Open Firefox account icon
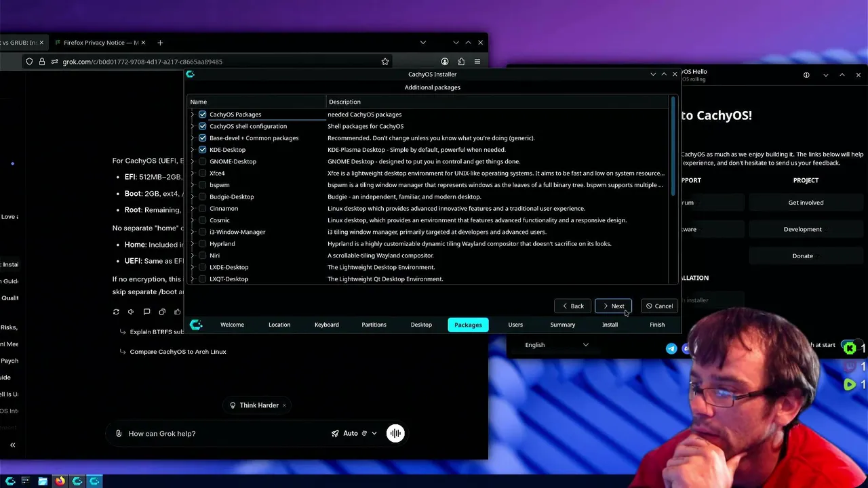The height and width of the screenshot is (488, 868). coord(445,62)
